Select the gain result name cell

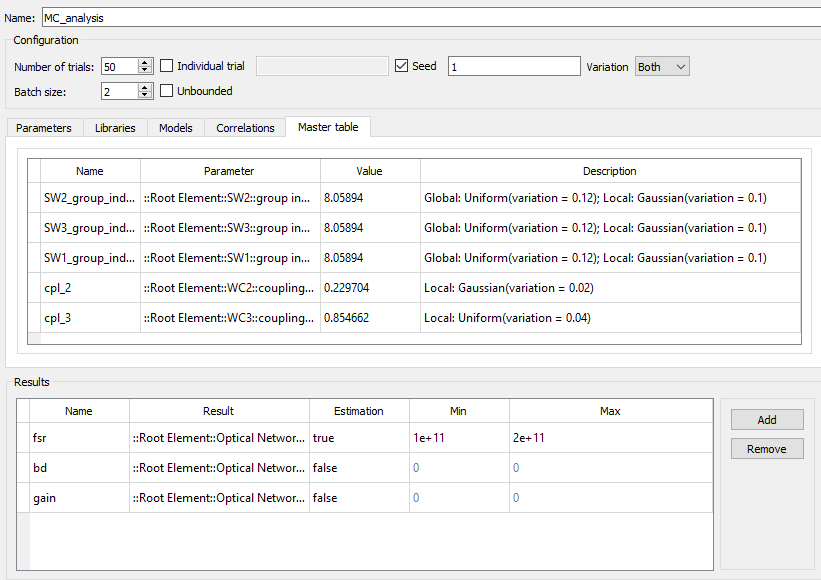coord(79,498)
